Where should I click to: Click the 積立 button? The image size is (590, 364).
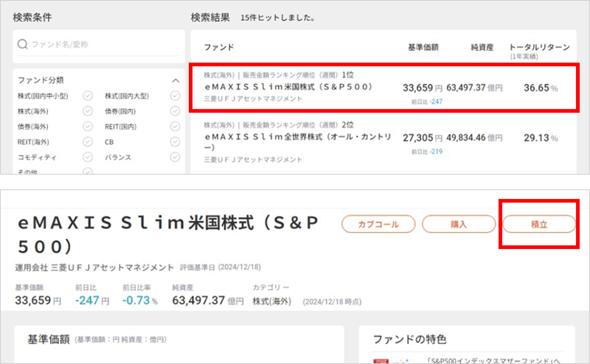coord(539,224)
